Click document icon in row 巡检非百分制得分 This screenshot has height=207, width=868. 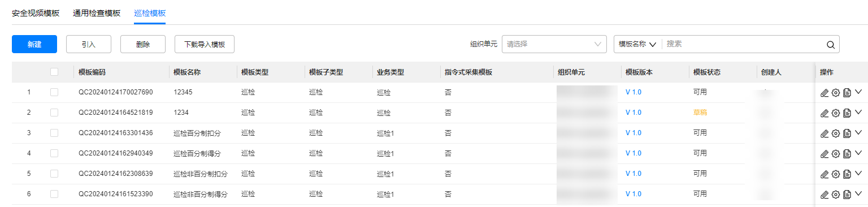[847, 195]
